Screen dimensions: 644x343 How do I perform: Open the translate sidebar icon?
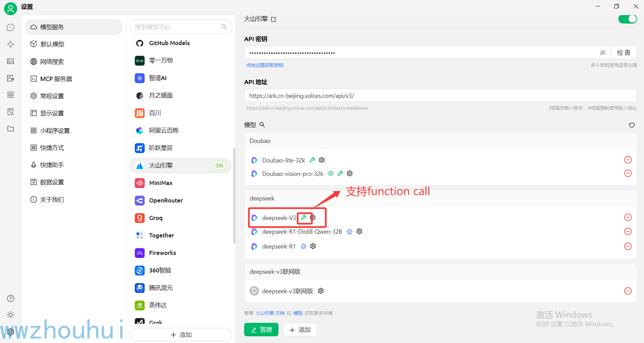click(10, 78)
